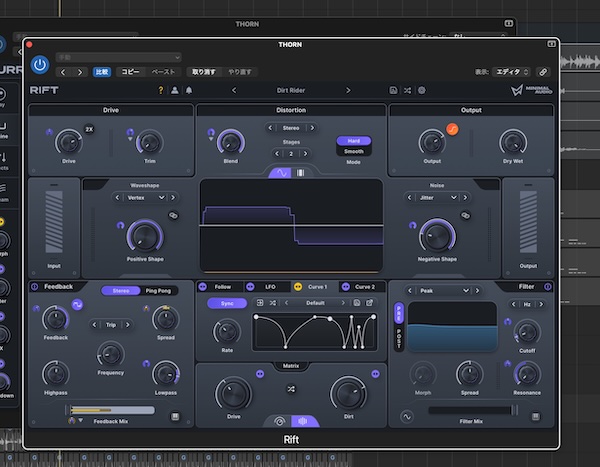This screenshot has width=600, height=467.
Task: Open the エディタ view dropdown
Action: [x=512, y=72]
